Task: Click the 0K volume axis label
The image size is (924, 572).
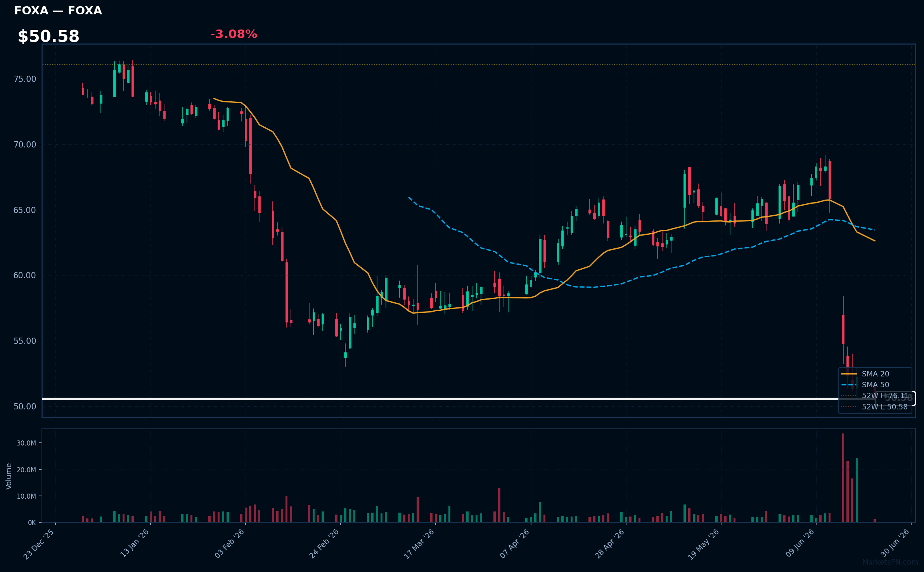Action: 32,523
